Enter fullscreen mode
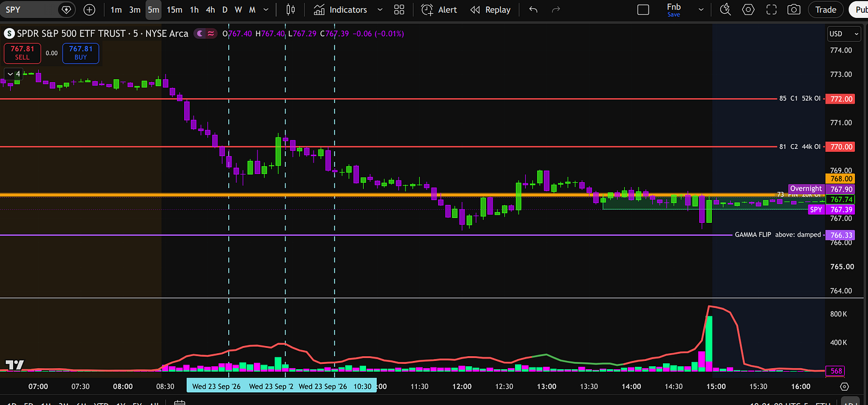868x405 pixels. pyautogui.click(x=771, y=10)
